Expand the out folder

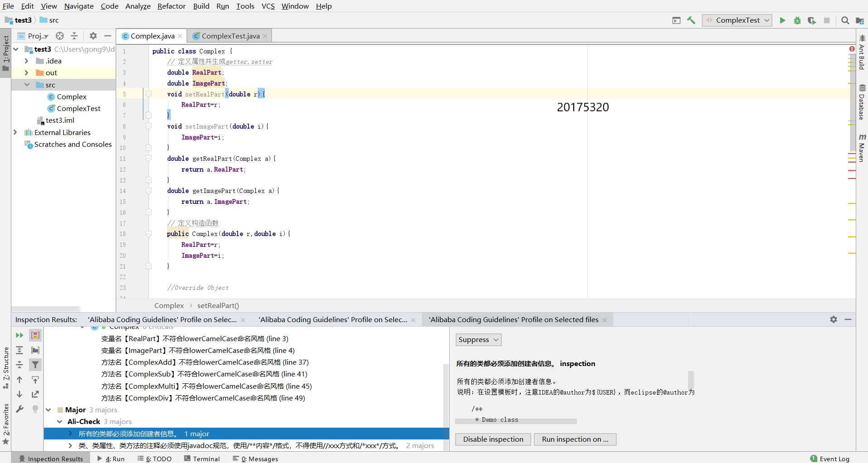click(26, 72)
